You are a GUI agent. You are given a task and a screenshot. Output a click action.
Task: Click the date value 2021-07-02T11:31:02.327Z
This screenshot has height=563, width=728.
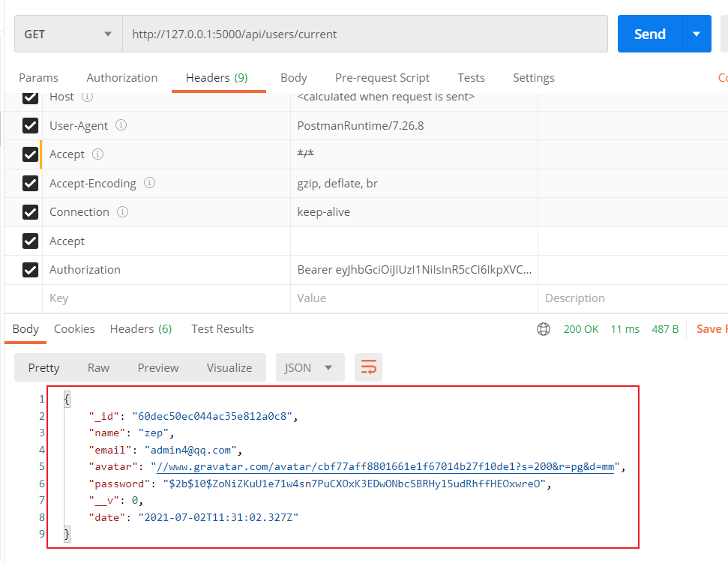coord(218,517)
